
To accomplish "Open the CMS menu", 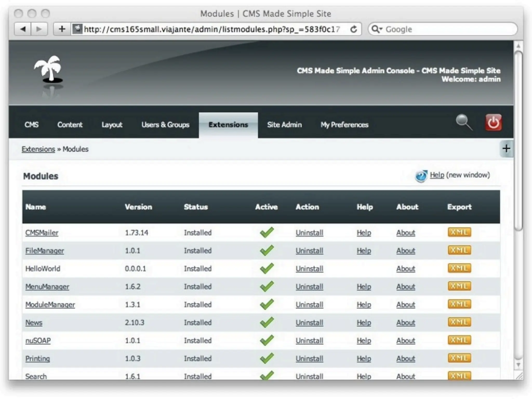I will (31, 125).
